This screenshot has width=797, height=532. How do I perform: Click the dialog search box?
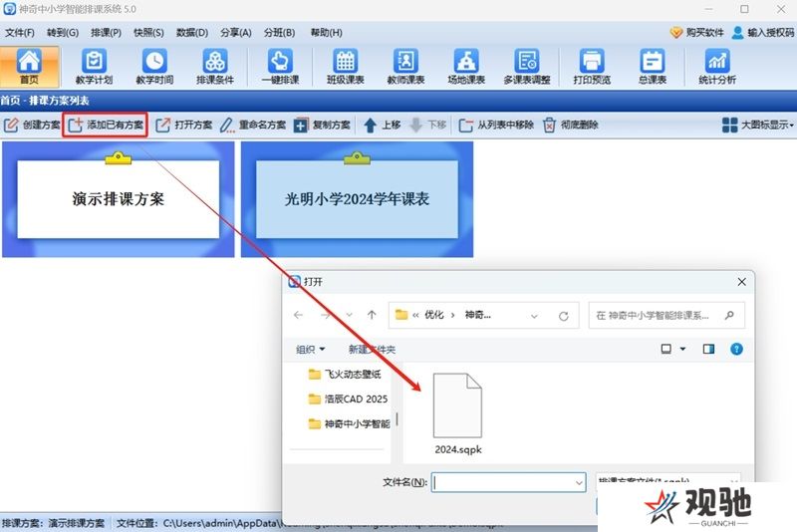click(x=666, y=316)
